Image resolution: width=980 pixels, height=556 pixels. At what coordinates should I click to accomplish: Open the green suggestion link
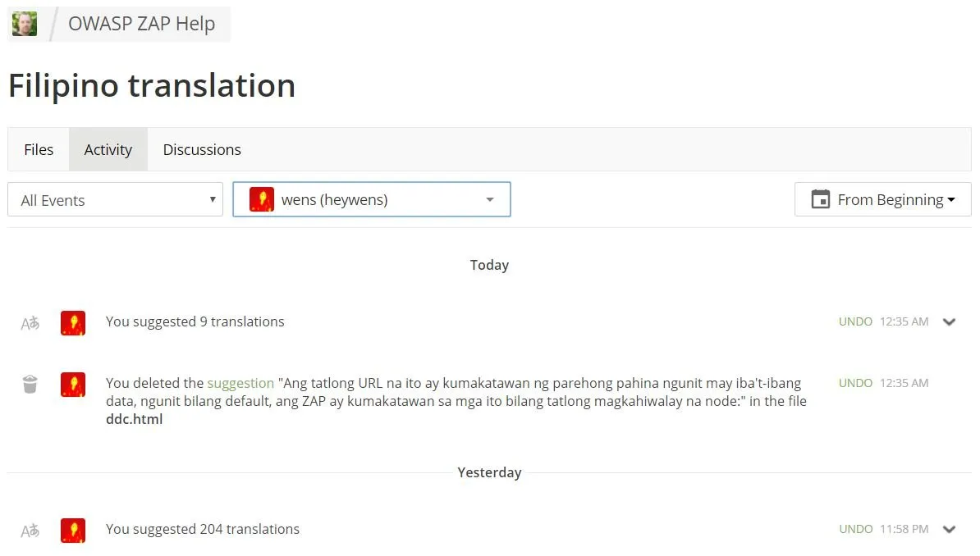click(240, 383)
